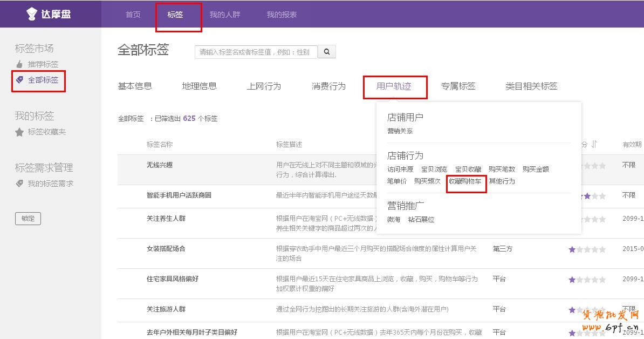Select the 地理信息 category tab

tap(199, 86)
